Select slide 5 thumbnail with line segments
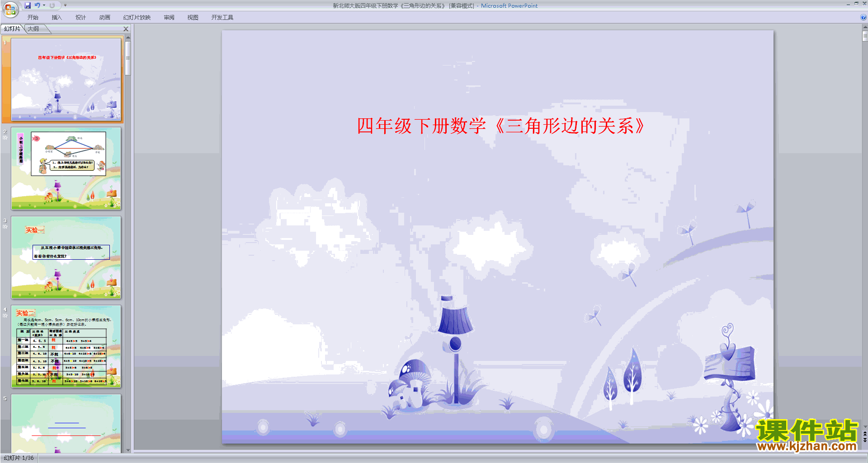The width and height of the screenshot is (868, 463). 66,424
